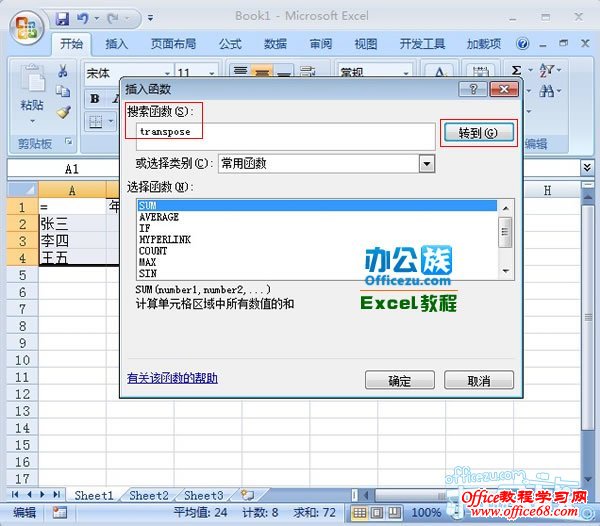Click the 取消 button
Image resolution: width=600 pixels, height=526 pixels.
tap(478, 380)
